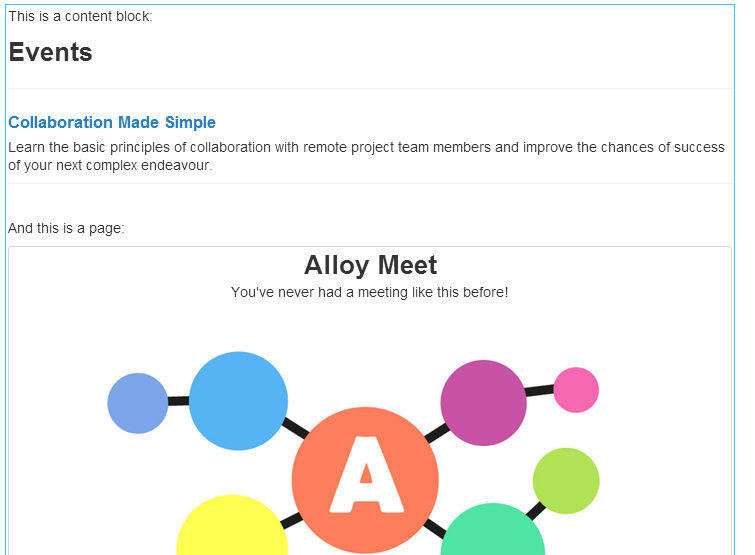Click the magenta purple circle
This screenshot has height=555, width=755.
coord(483,402)
